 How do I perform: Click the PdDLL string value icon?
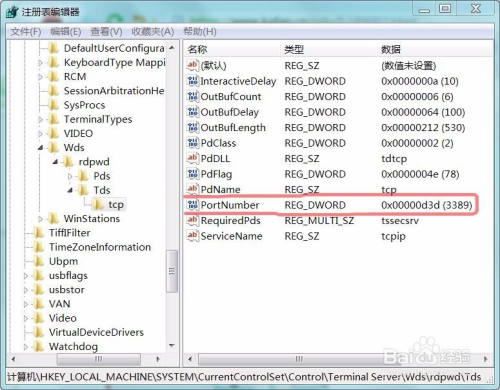tap(193, 158)
